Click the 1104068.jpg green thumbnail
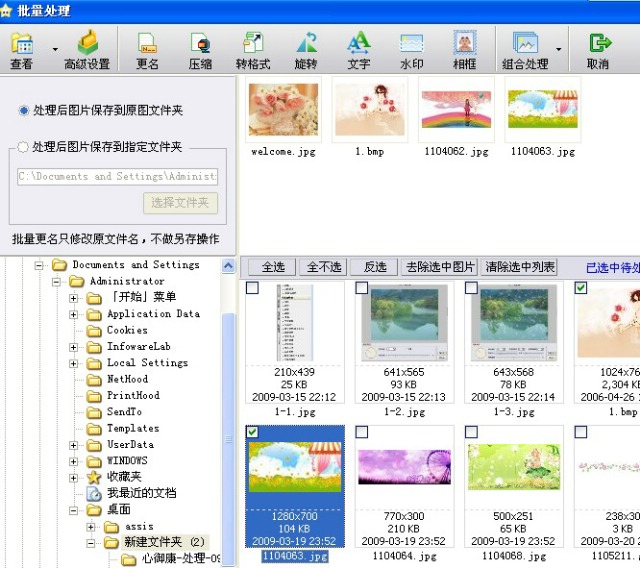 click(x=514, y=467)
